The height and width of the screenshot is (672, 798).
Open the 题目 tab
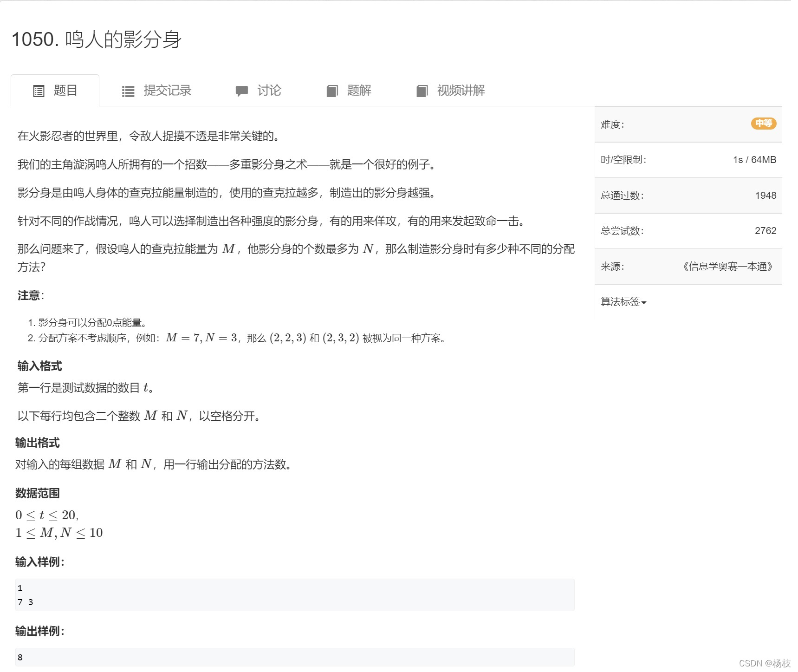(x=55, y=91)
